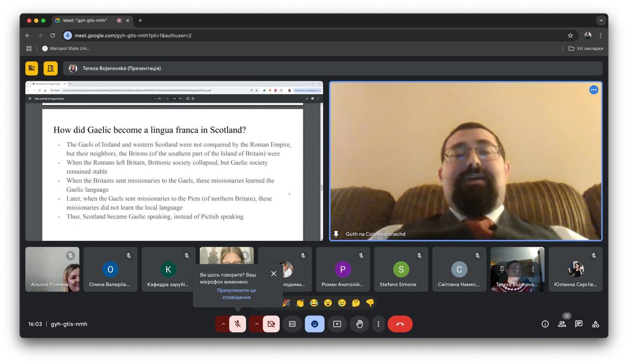Toggle closed captions CC button

coord(292,324)
